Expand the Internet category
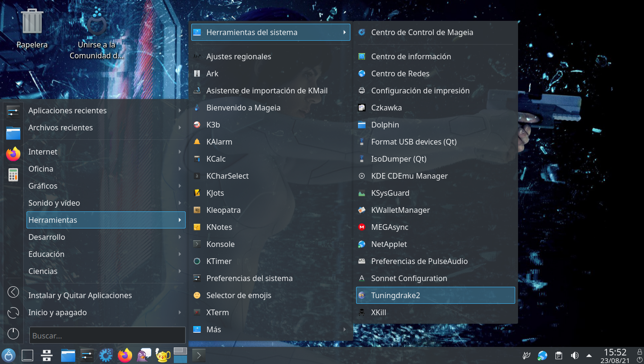Image resolution: width=644 pixels, height=364 pixels. coord(106,152)
